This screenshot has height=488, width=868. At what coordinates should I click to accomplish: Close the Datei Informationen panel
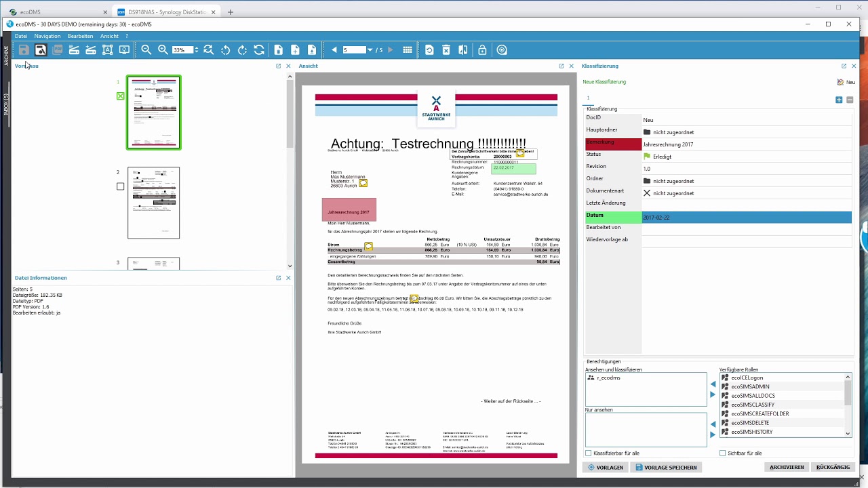coord(288,278)
